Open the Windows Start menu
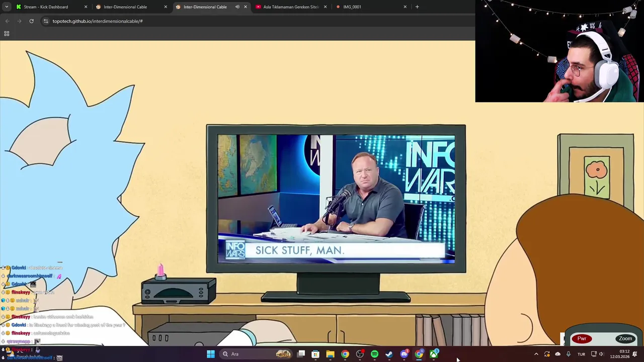This screenshot has width=644, height=362. point(211,354)
